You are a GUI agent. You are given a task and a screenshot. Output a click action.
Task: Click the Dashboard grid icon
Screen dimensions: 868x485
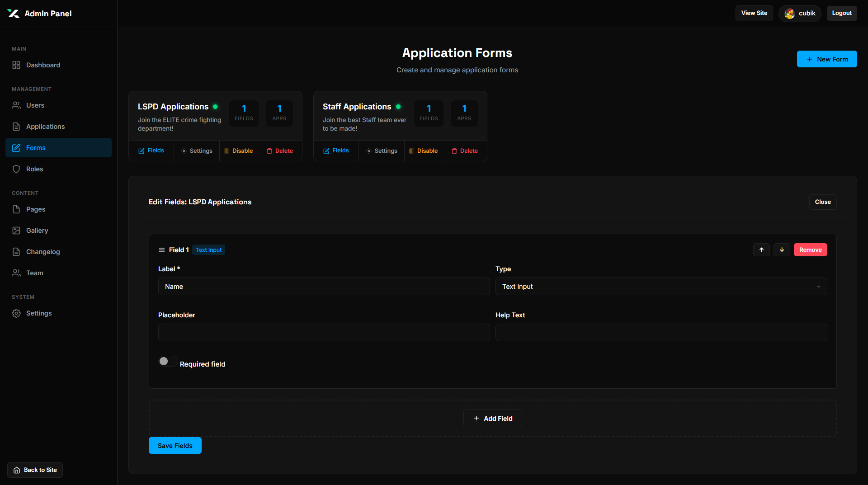16,65
